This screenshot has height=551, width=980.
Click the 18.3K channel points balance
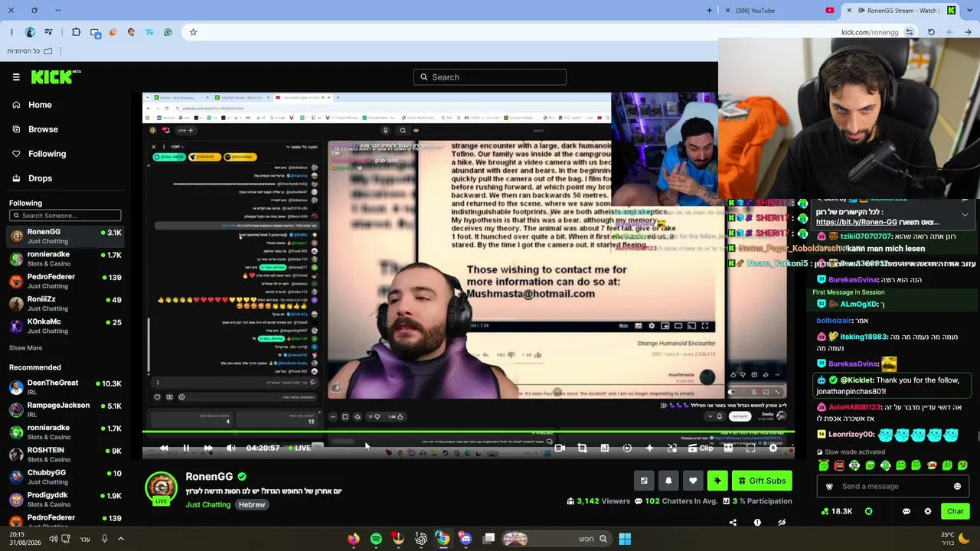pos(836,511)
